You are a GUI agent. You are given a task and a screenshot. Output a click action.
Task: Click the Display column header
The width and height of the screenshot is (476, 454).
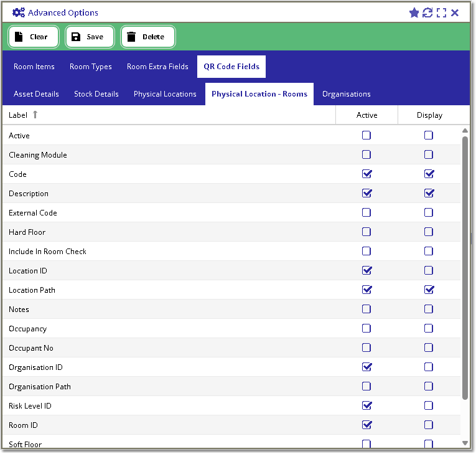[x=429, y=115]
